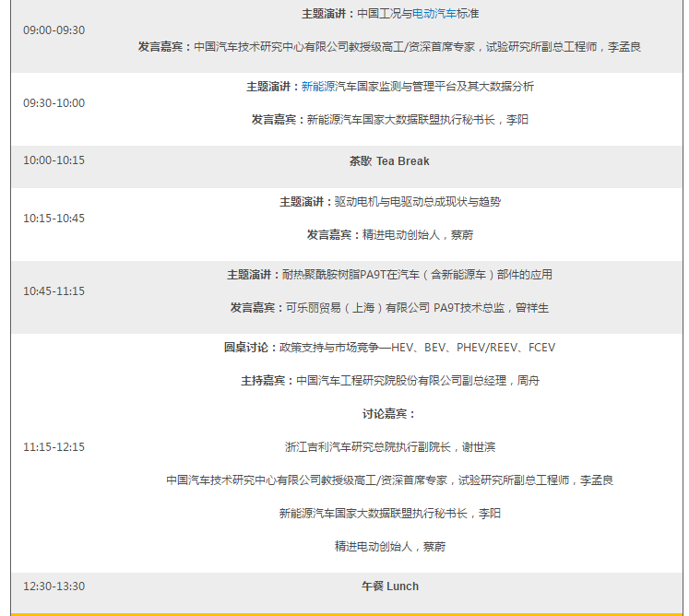Click the 讨论嘉宾 heading
The height and width of the screenshot is (616, 689).
(389, 414)
